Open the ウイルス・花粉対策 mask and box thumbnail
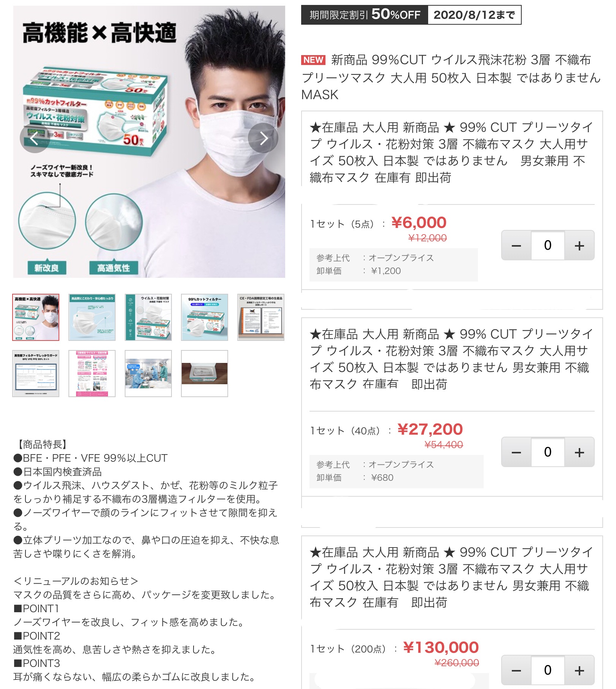Viewport: 616px width, 689px height. pos(148,317)
